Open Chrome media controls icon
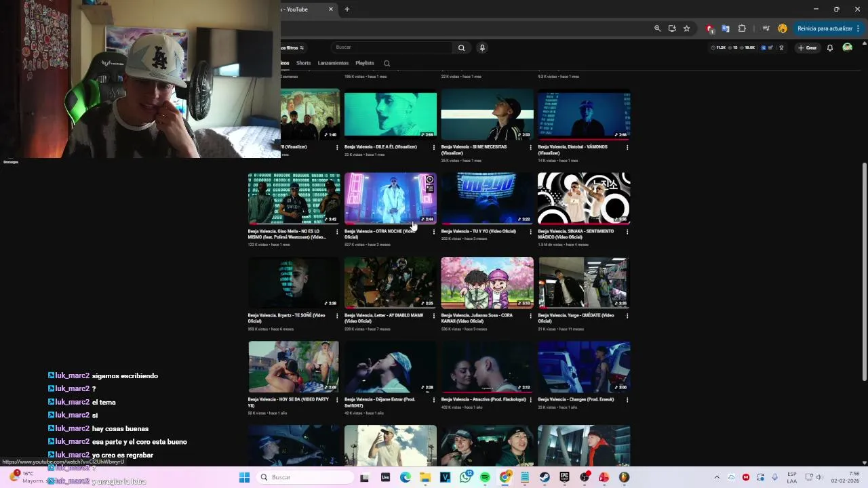This screenshot has height=488, width=868. (x=766, y=28)
